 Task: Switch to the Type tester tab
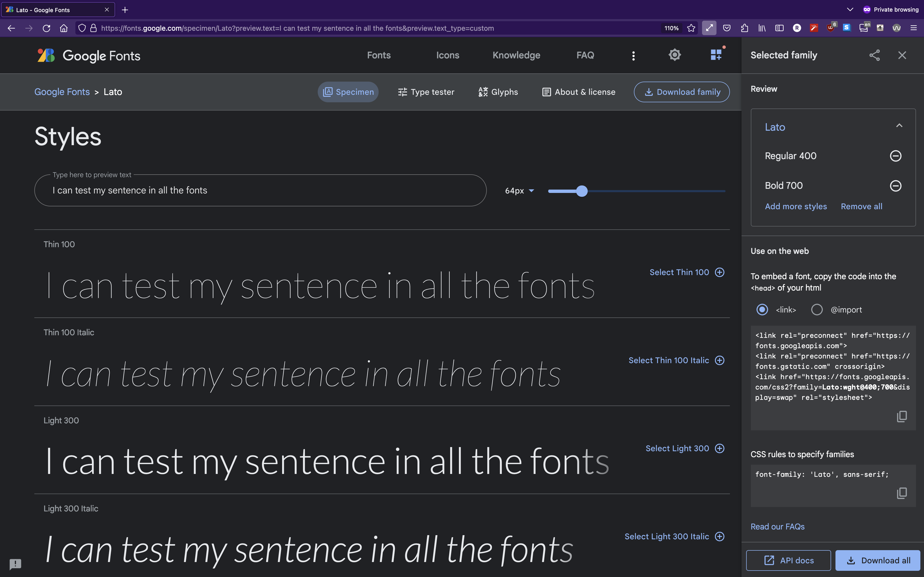[x=426, y=92]
